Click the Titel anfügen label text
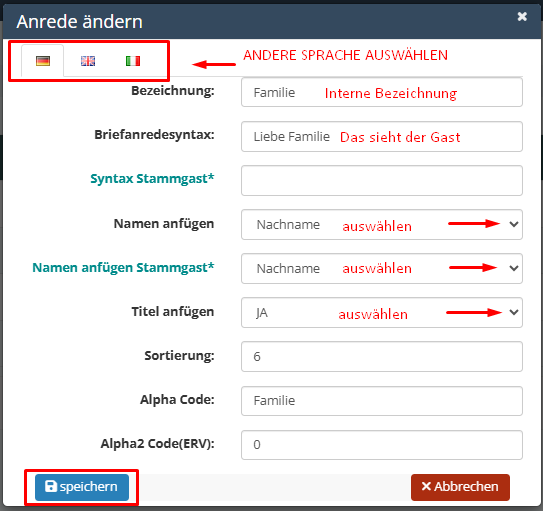This screenshot has width=543, height=511. 172,312
